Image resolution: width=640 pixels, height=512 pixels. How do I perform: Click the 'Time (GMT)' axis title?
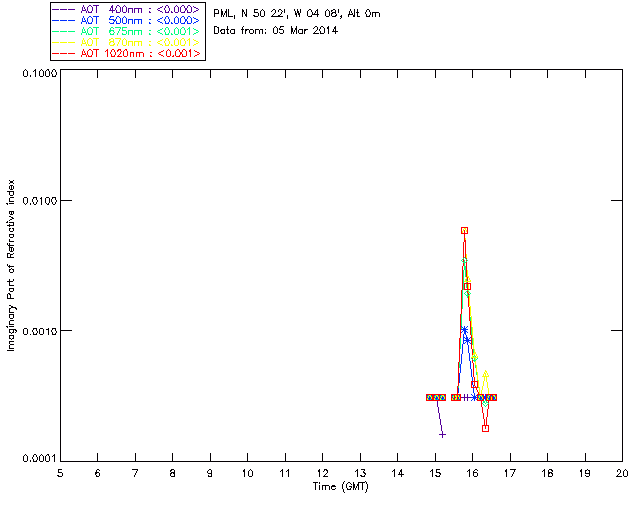340,487
